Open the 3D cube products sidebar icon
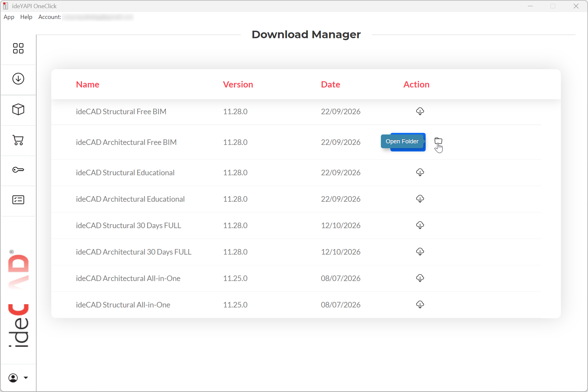 [18, 109]
